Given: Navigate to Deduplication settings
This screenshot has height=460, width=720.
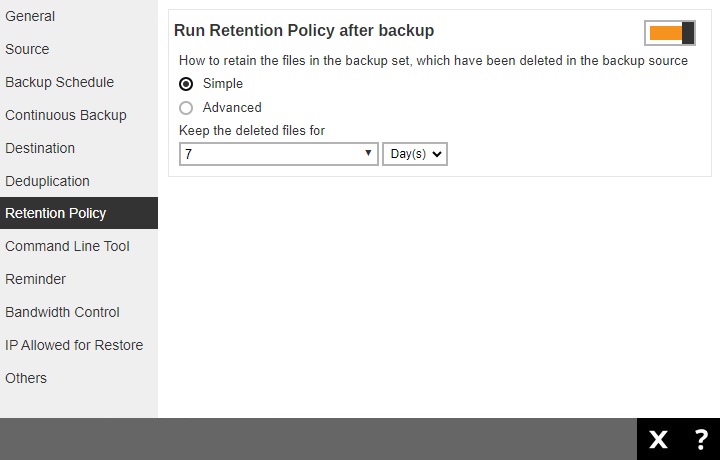Looking at the screenshot, I should tap(47, 181).
